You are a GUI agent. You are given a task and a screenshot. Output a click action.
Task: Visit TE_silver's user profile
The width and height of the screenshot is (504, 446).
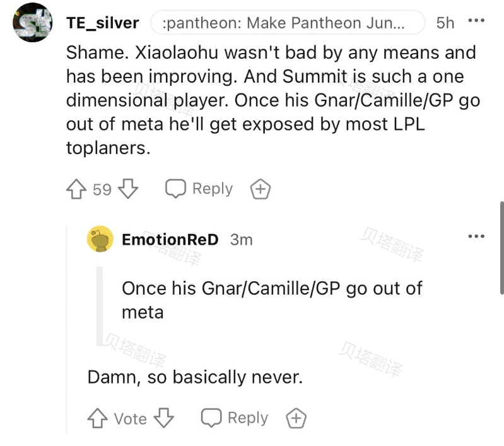103,23
